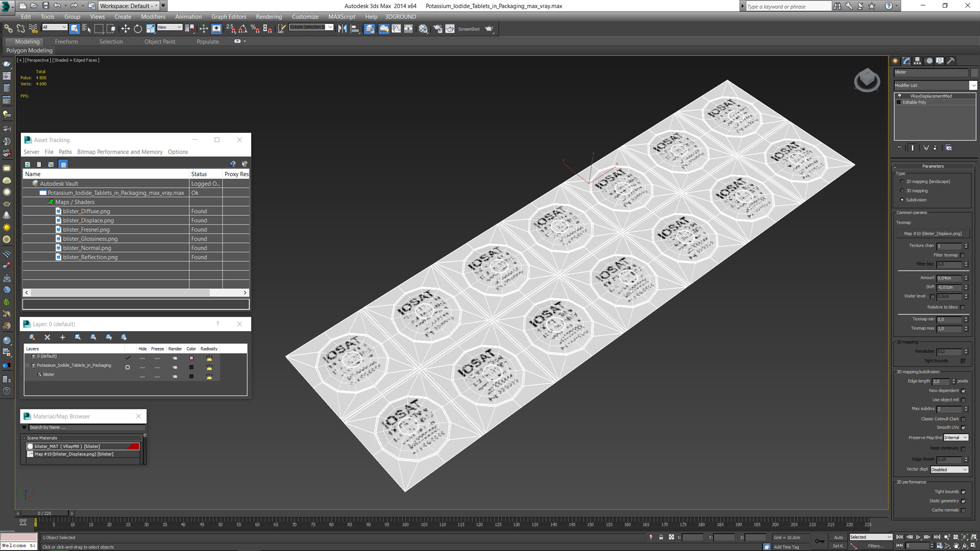Toggle Relative to bbox checkbox
The width and height of the screenshot is (980, 551).
963,307
